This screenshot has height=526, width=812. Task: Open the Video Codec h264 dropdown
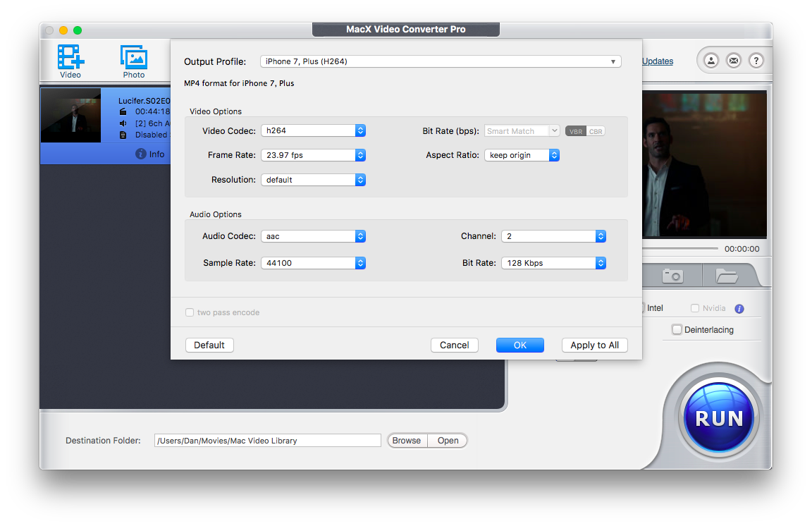click(x=313, y=130)
